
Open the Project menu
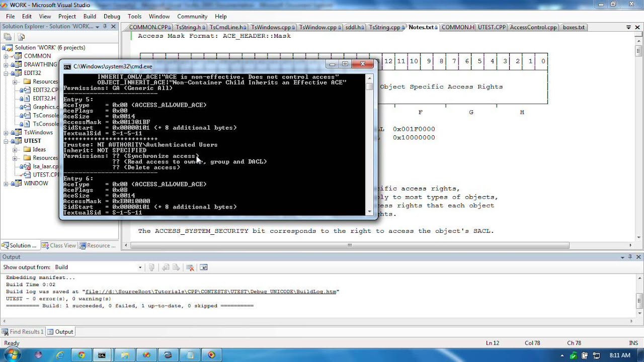pyautogui.click(x=67, y=16)
